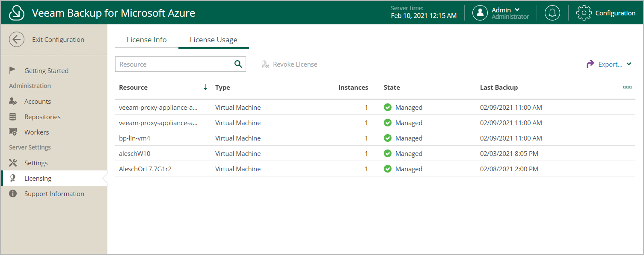The height and width of the screenshot is (255, 644).
Task: Select the License Usage tab
Action: pyautogui.click(x=214, y=40)
